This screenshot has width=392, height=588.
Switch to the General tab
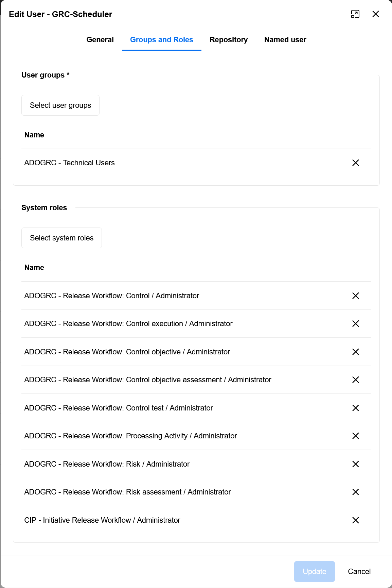click(100, 39)
